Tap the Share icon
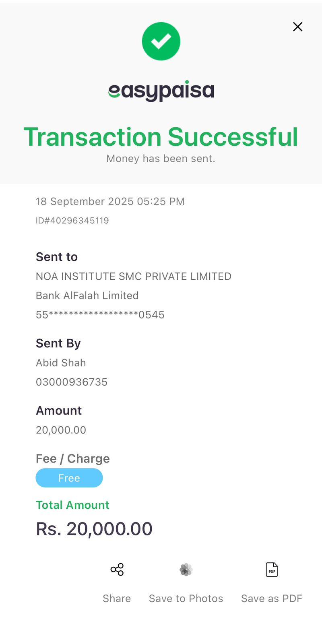 [117, 570]
